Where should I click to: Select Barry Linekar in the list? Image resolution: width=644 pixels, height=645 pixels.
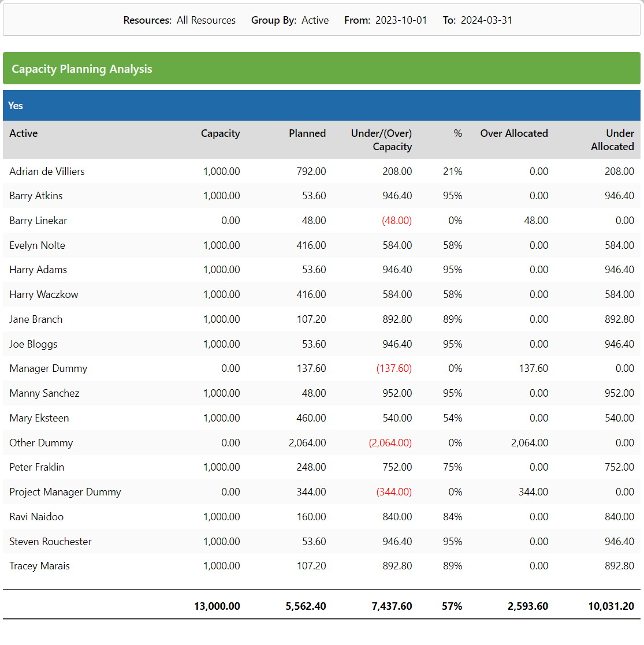click(x=38, y=221)
